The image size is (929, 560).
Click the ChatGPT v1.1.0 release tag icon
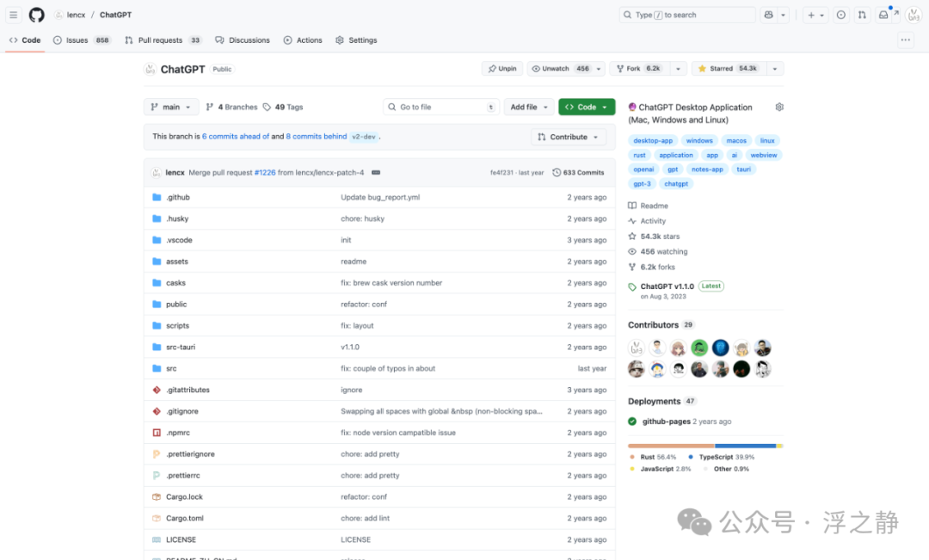click(x=632, y=286)
